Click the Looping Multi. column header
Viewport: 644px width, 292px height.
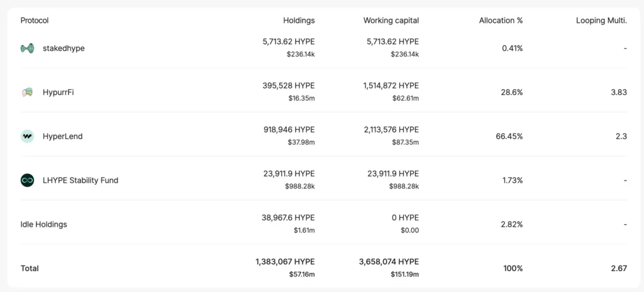point(601,20)
